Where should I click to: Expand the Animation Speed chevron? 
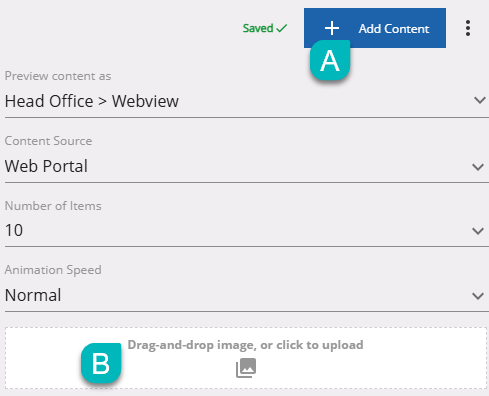(x=478, y=296)
